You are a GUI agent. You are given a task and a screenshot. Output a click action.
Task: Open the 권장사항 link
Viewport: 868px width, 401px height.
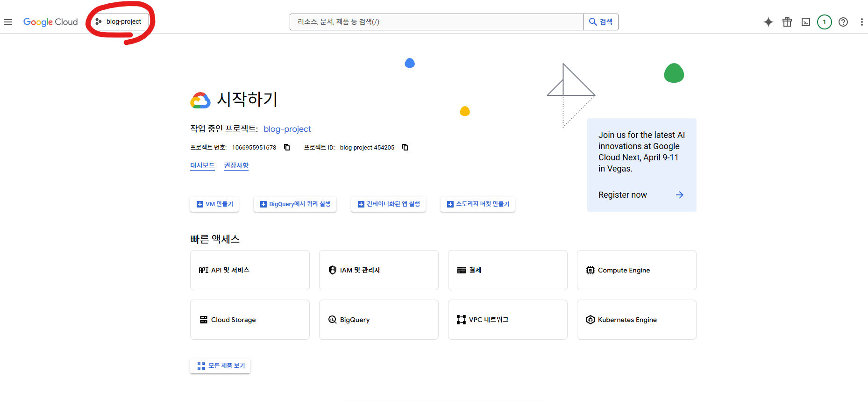tap(236, 165)
